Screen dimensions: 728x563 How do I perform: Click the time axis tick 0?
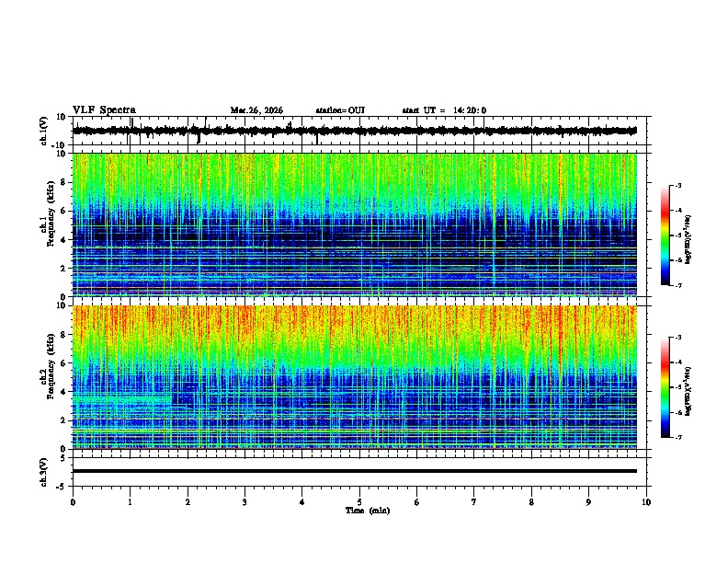(x=73, y=502)
